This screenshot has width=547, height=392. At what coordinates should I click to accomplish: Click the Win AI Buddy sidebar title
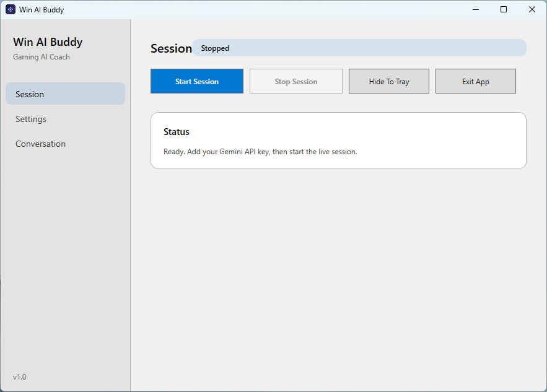tap(48, 41)
